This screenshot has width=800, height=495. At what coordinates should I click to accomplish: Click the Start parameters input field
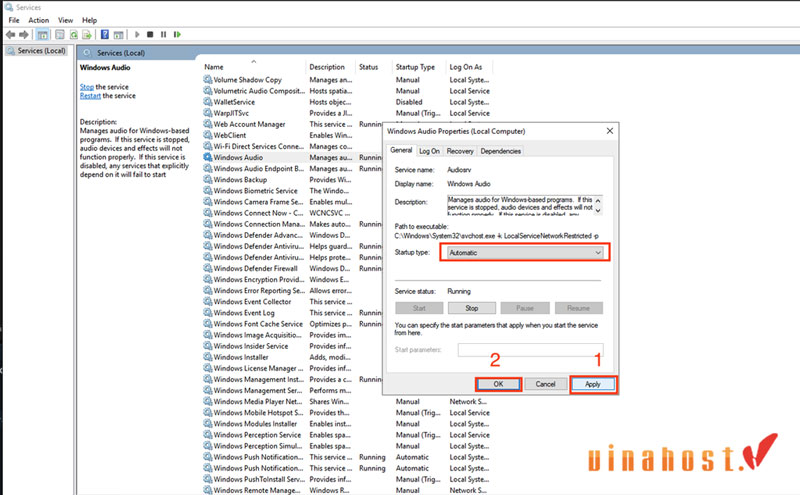531,350
